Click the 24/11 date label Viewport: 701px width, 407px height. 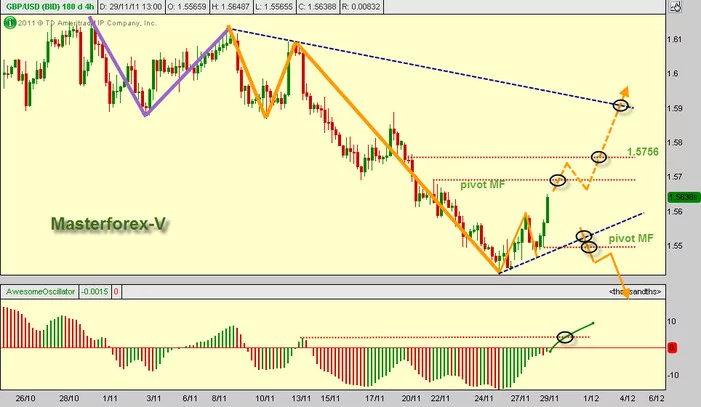point(484,398)
